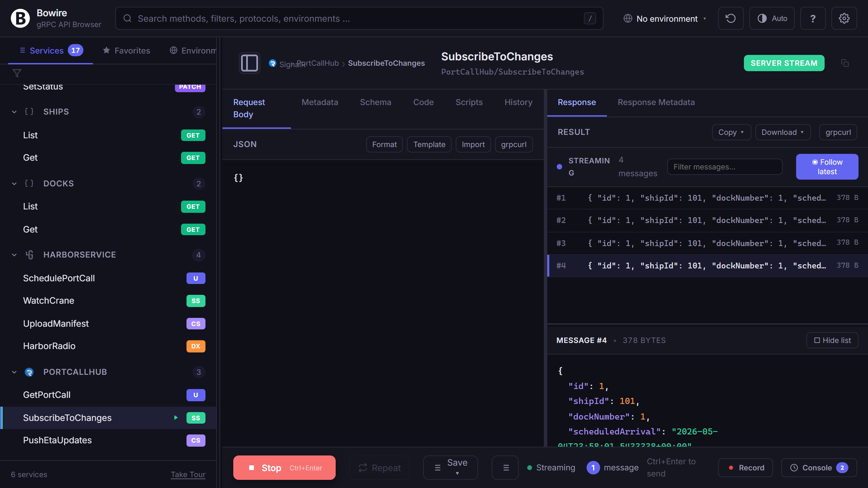868x488 pixels.
Task: Select stream message #1 row
Action: [708, 198]
